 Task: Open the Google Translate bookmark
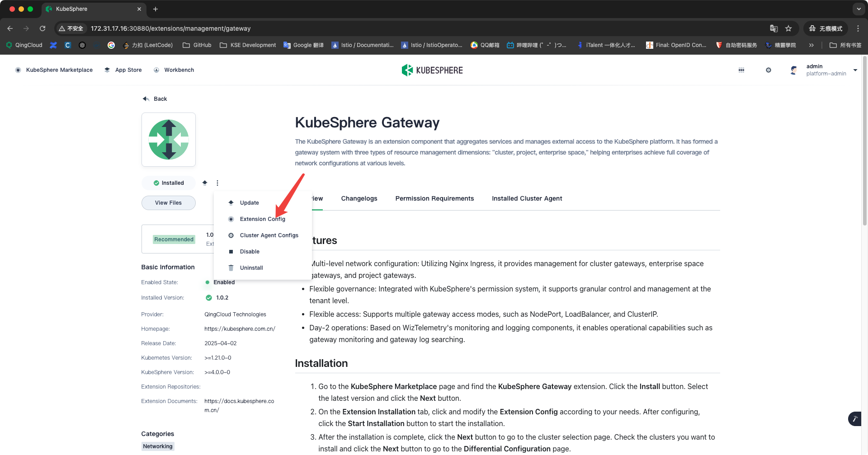304,45
